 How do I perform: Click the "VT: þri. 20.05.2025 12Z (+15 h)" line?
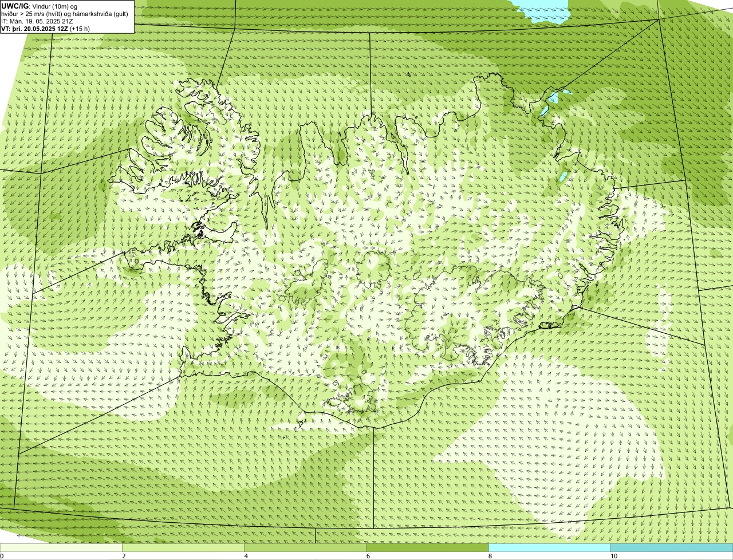(x=46, y=28)
